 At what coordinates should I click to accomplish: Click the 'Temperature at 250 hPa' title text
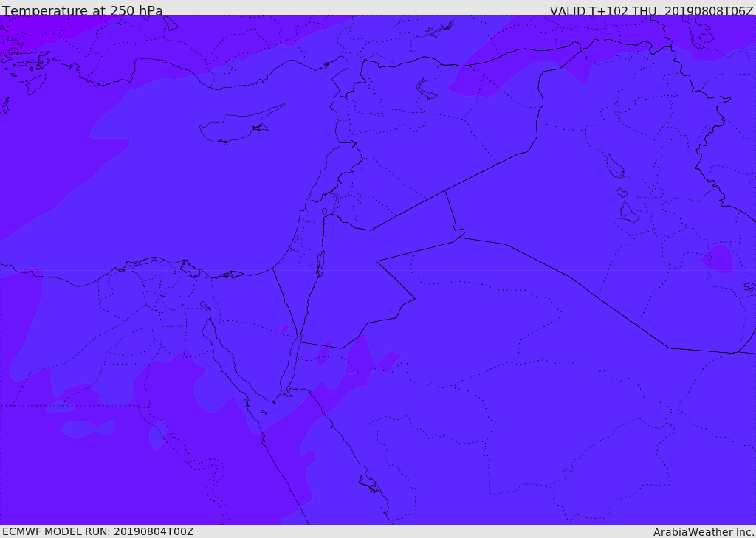click(83, 10)
